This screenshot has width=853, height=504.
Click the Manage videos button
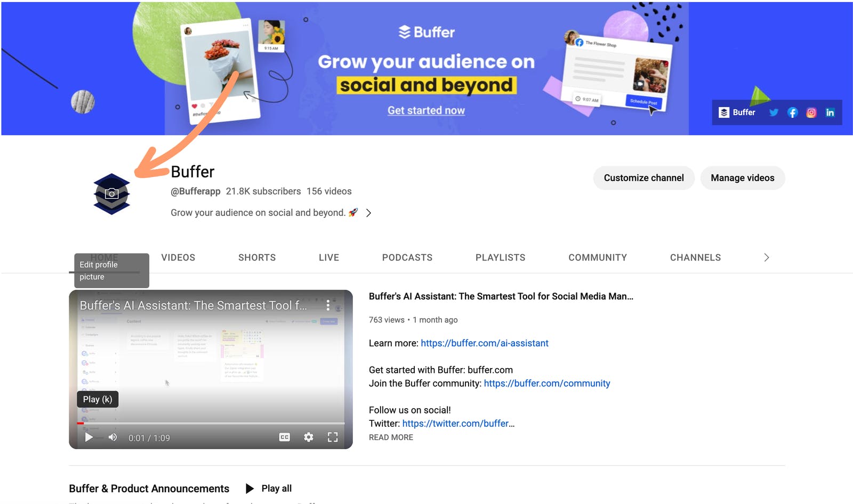coord(743,178)
